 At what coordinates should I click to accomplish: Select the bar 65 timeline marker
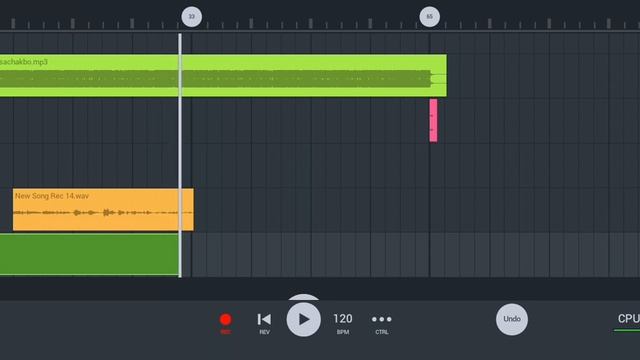(429, 17)
